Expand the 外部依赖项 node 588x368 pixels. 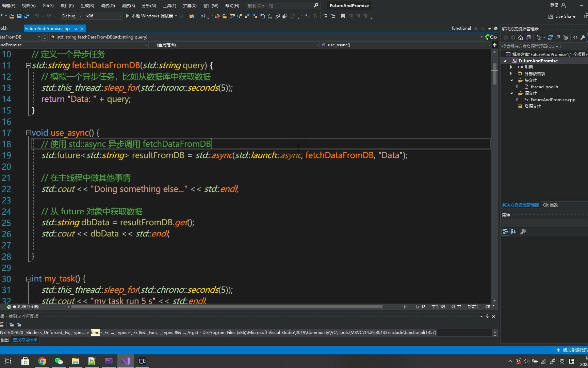[511, 74]
